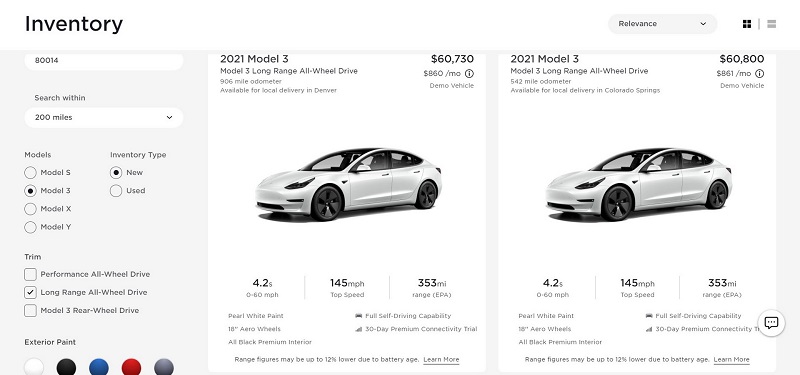800x375 pixels.
Task: Click info icon beside $860 /mo
Action: click(469, 73)
